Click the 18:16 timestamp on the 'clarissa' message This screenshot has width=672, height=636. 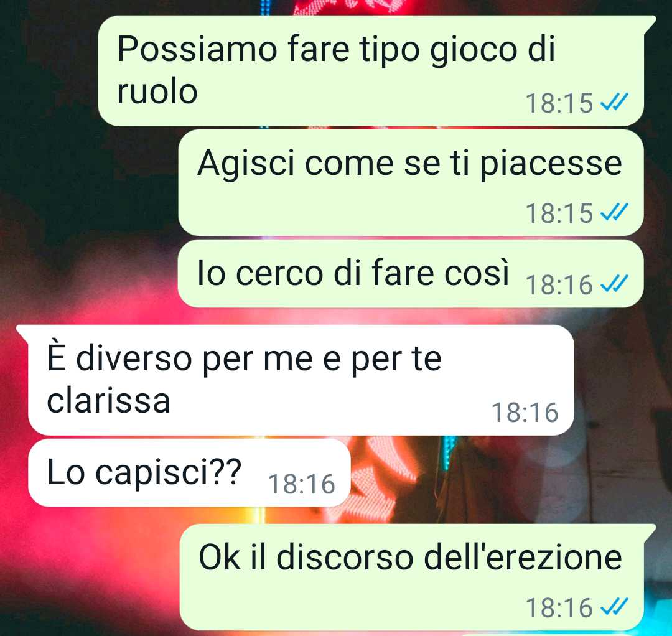click(x=525, y=413)
